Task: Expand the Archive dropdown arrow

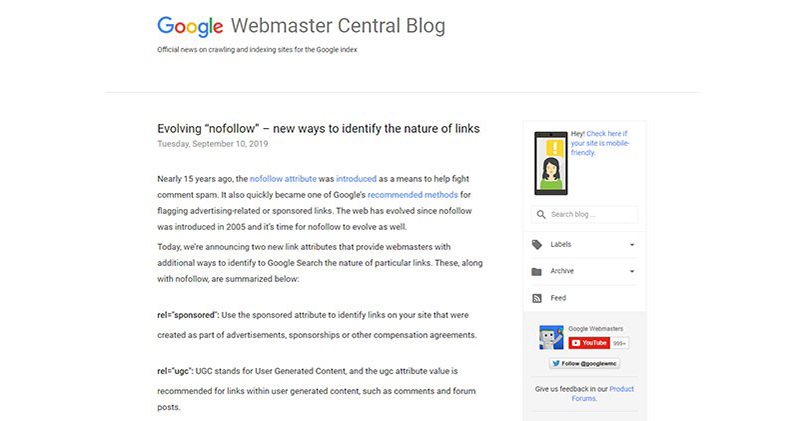Action: click(x=632, y=271)
